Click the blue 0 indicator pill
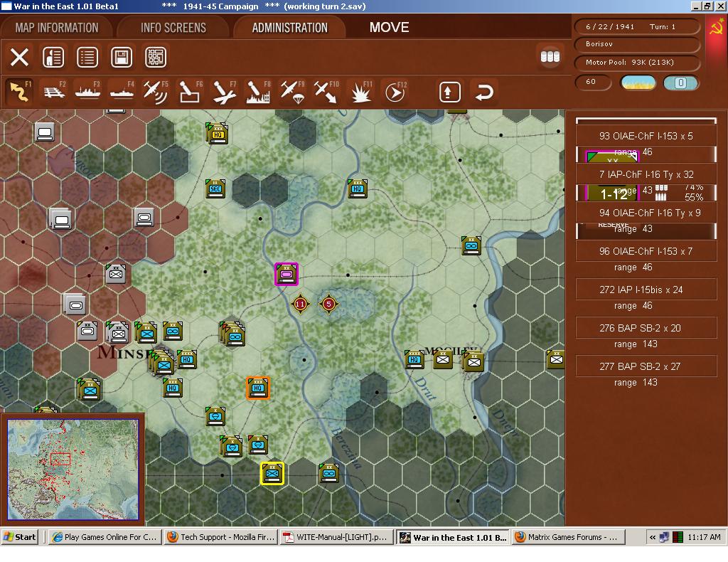 (680, 83)
